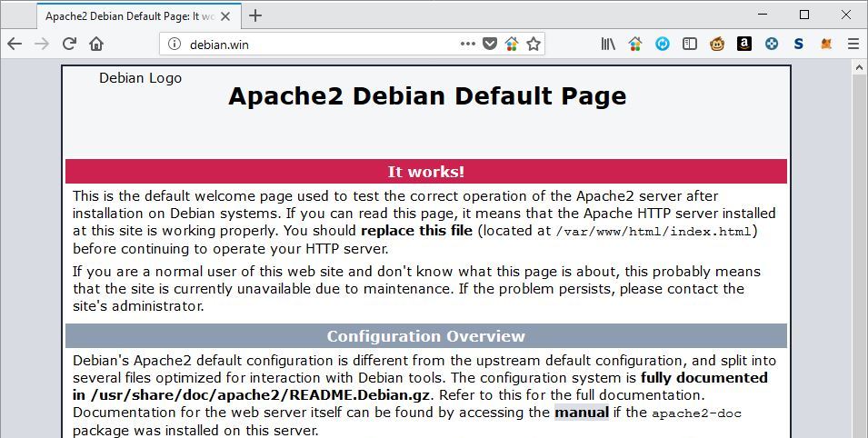Click the Configuration Overview heading
Viewport: 868px width, 438px height.
(425, 336)
